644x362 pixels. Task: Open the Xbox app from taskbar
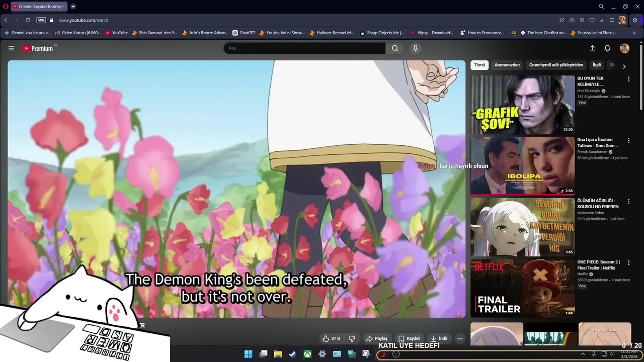click(x=307, y=354)
